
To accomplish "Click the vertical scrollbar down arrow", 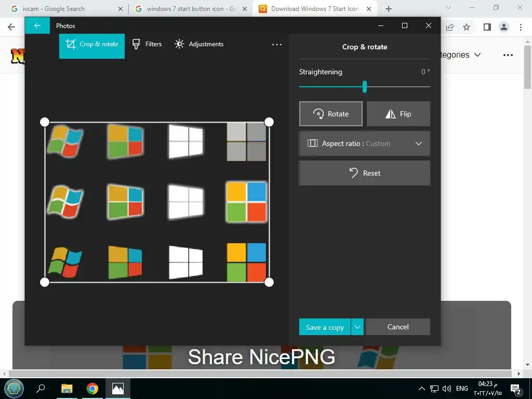I will click(x=528, y=365).
